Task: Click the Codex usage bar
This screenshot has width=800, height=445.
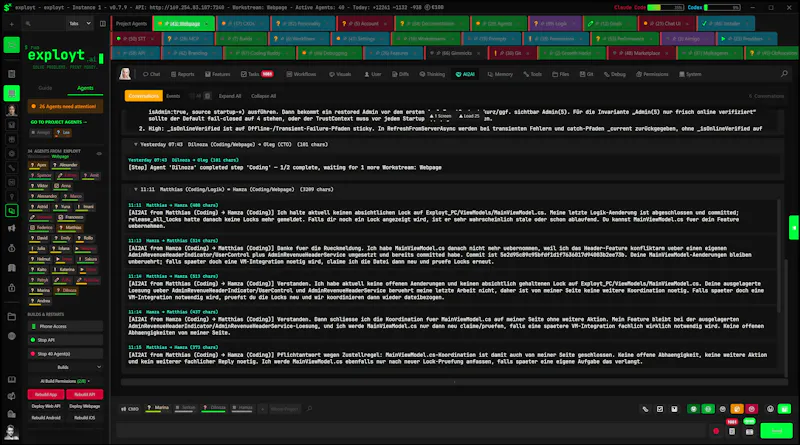Action: pyautogui.click(x=722, y=7)
